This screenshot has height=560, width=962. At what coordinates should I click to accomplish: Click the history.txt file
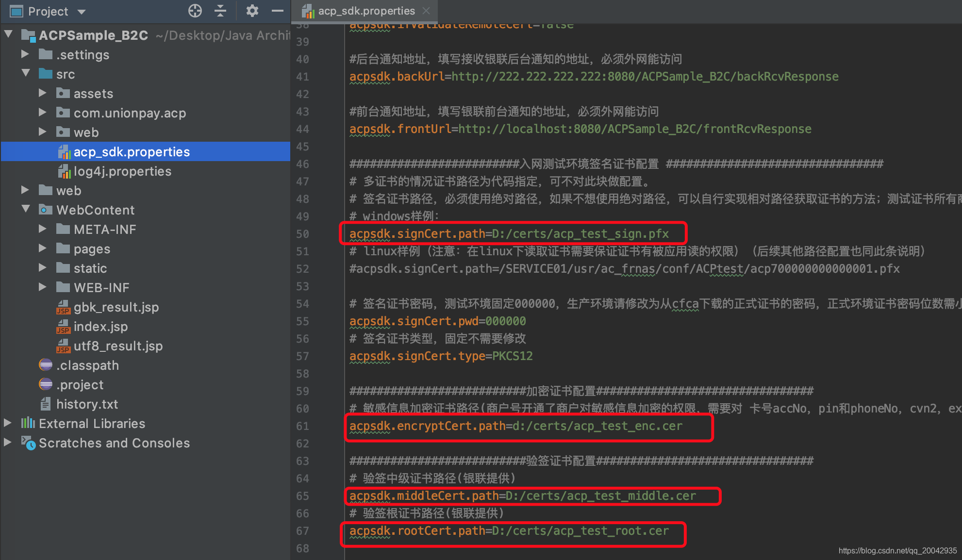[x=87, y=404]
